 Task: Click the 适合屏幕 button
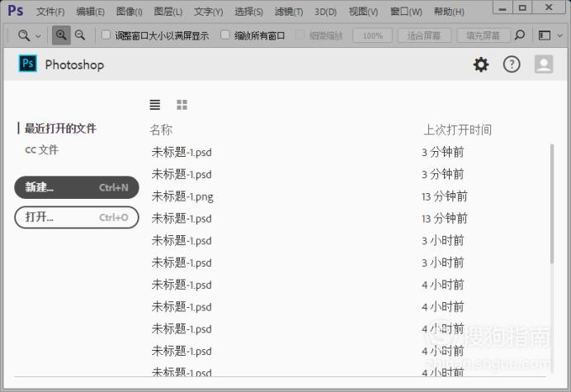424,35
